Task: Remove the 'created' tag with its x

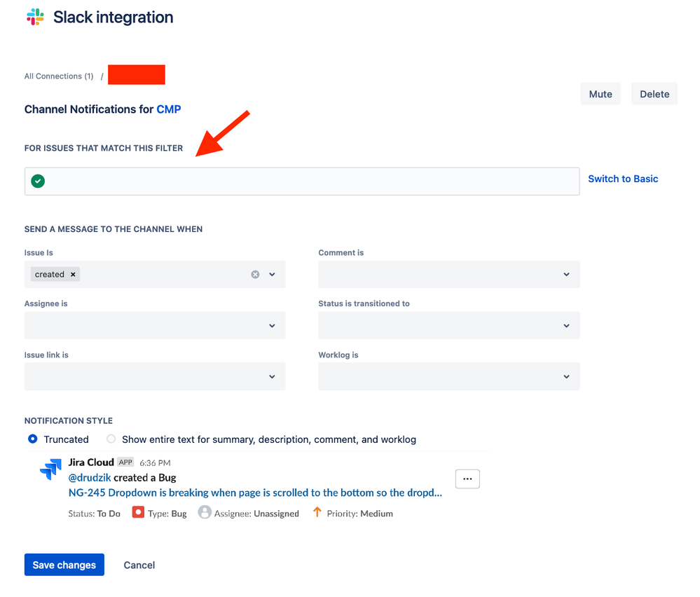Action: click(73, 275)
